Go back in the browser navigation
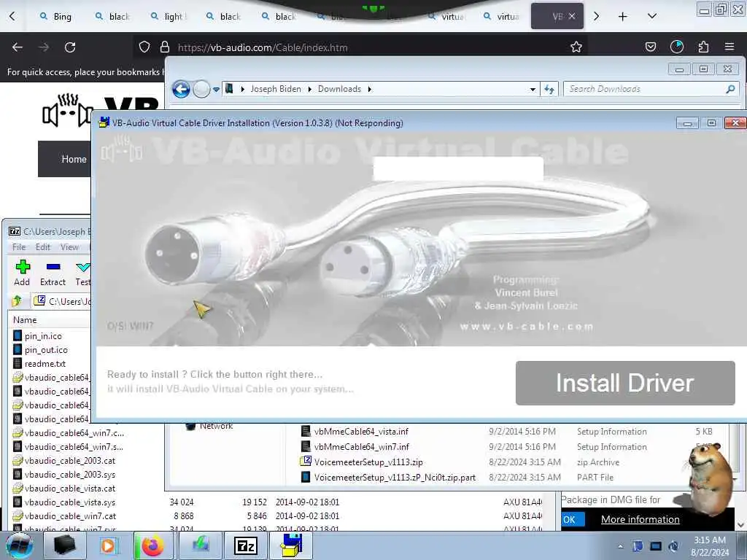 click(18, 47)
